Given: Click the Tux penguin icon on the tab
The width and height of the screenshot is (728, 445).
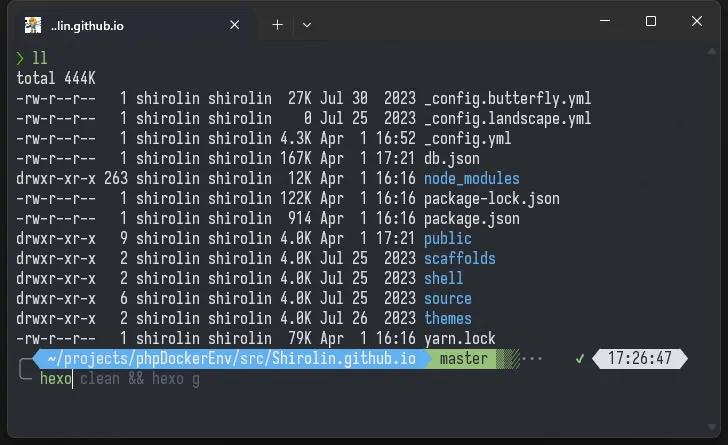Looking at the screenshot, I should (x=33, y=24).
